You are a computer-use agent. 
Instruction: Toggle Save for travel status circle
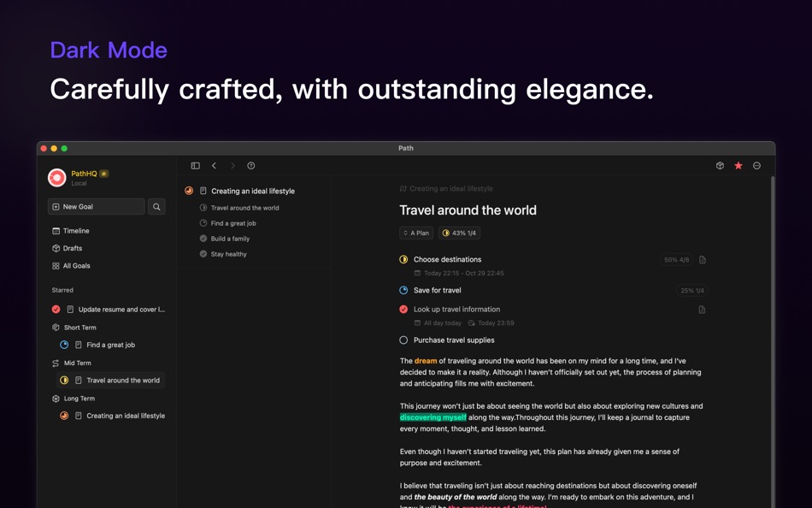[403, 291]
